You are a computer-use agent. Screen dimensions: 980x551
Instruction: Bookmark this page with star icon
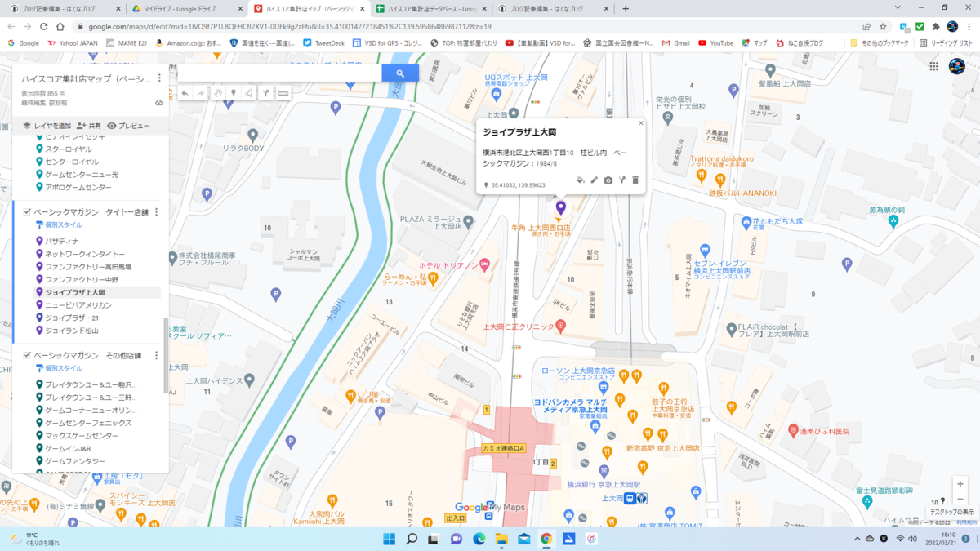pyautogui.click(x=884, y=26)
